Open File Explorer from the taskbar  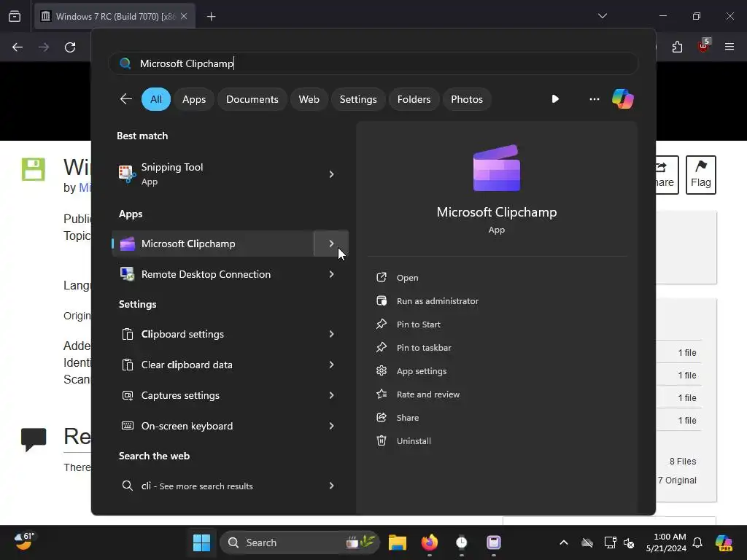pyautogui.click(x=398, y=542)
